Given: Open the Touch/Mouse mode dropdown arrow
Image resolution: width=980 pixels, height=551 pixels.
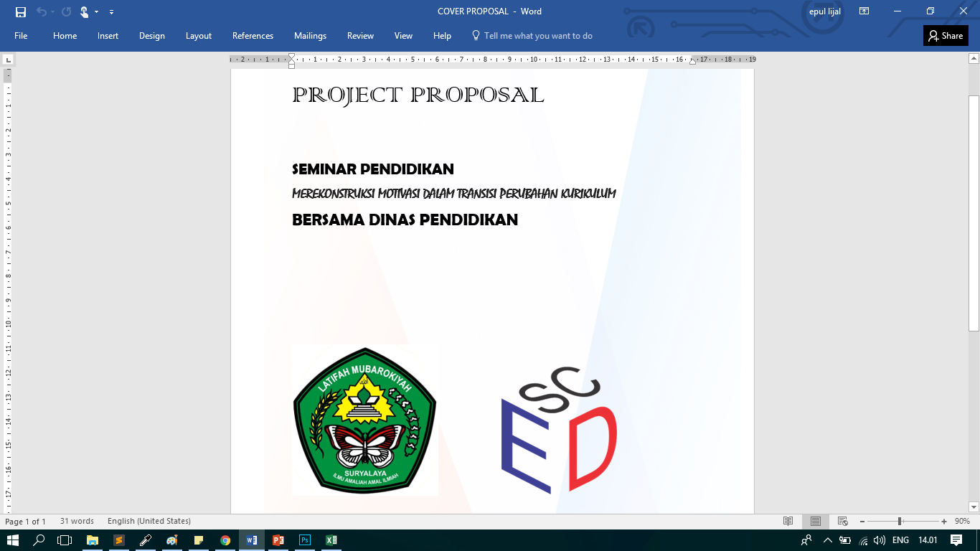Looking at the screenshot, I should [x=96, y=12].
